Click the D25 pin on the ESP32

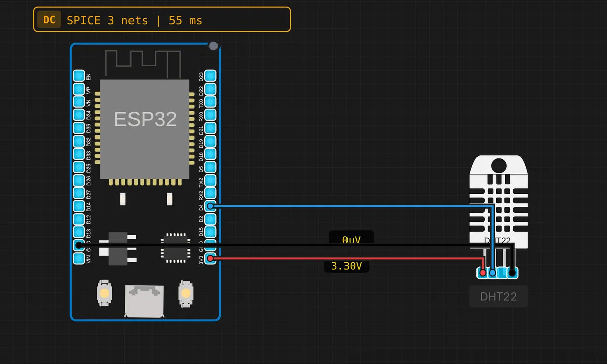click(79, 167)
